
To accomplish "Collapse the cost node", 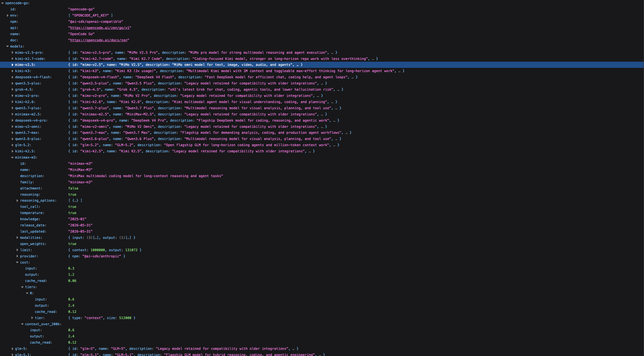I will point(17,262).
